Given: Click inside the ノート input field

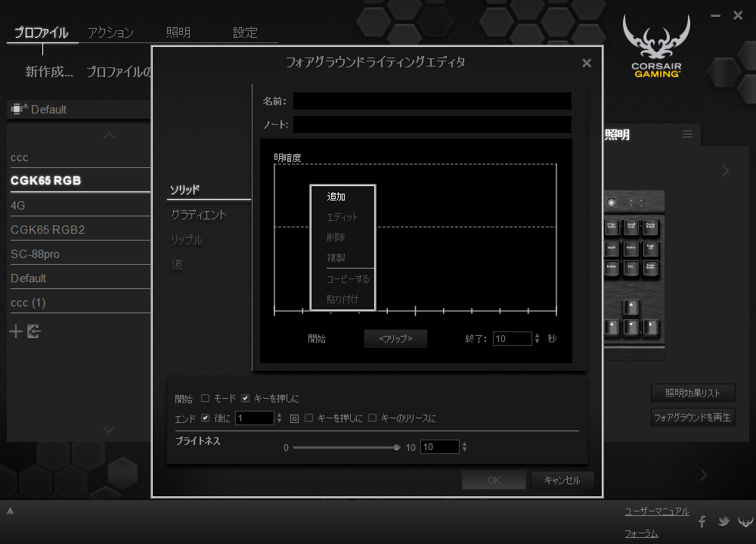Looking at the screenshot, I should 432,125.
